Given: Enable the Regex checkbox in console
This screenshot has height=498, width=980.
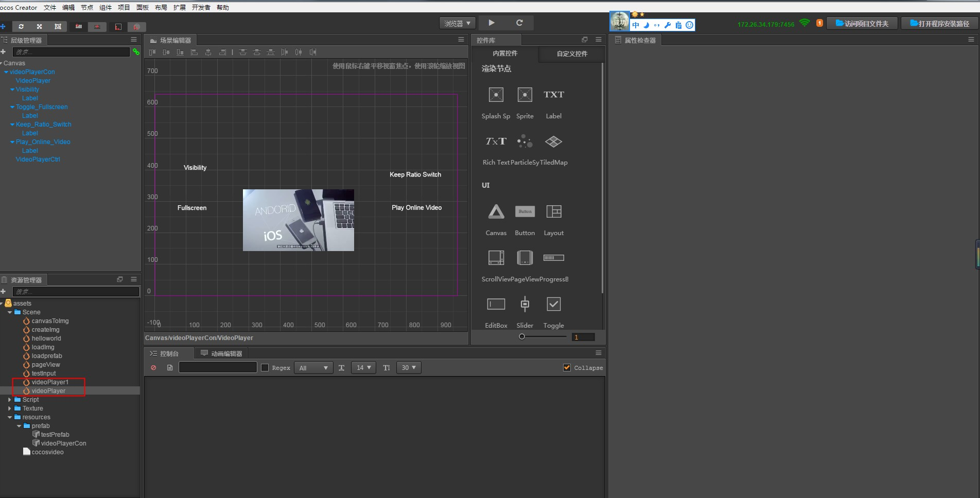Looking at the screenshot, I should tap(265, 368).
